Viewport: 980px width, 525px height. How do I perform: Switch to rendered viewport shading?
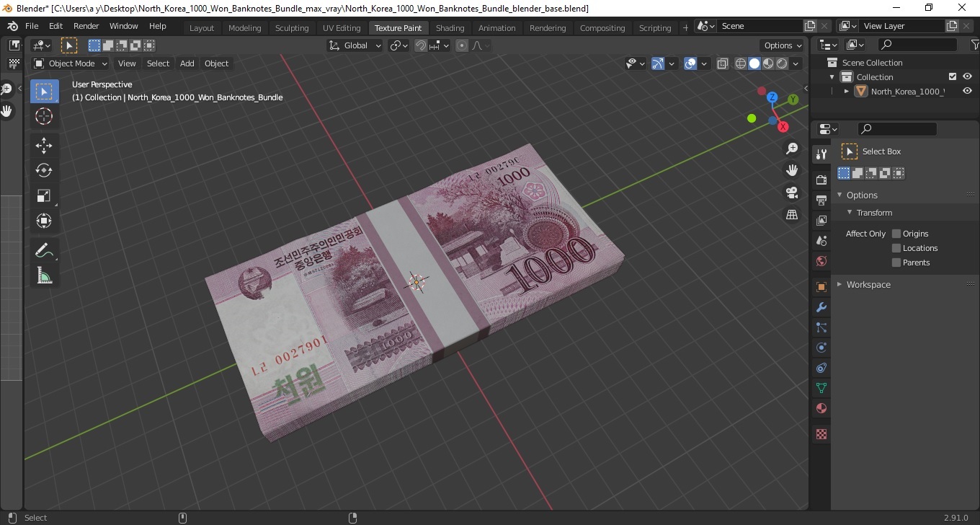tap(782, 63)
